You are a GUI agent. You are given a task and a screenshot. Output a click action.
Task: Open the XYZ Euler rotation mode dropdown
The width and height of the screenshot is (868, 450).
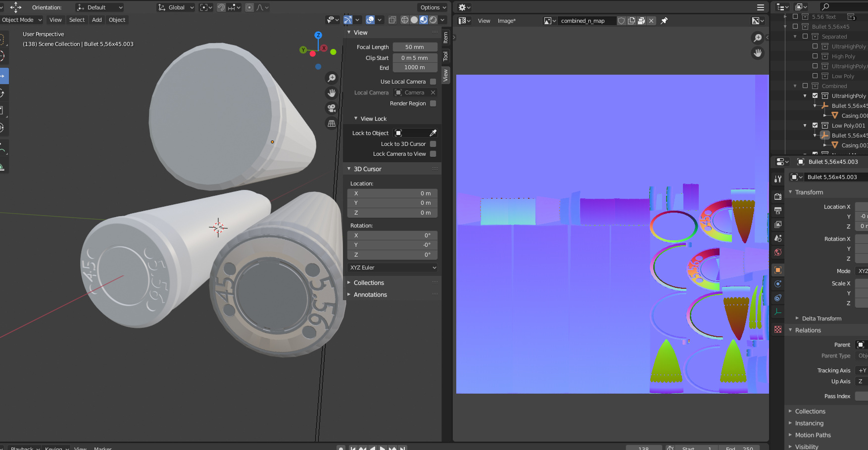393,268
